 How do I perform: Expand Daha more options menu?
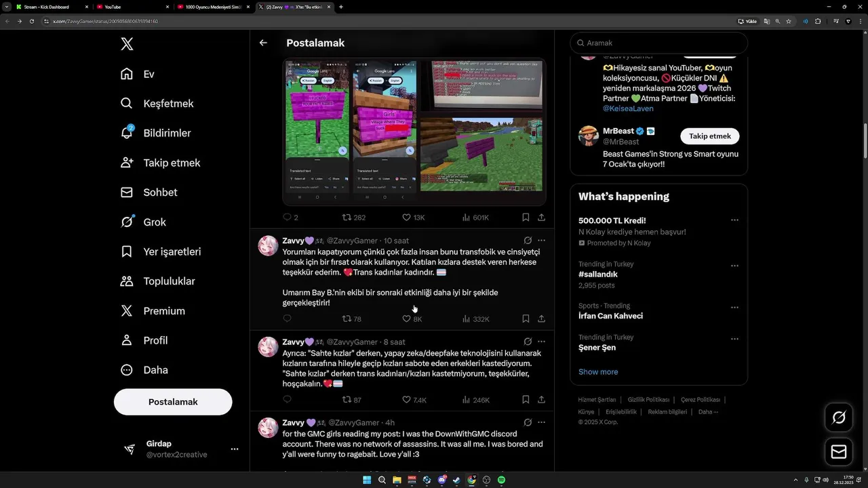[x=144, y=370]
